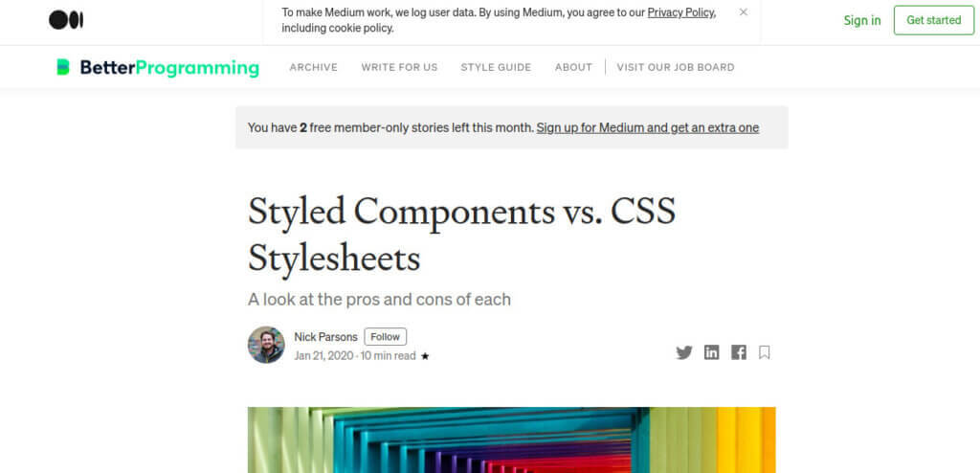Open the About page
The image size is (980, 473).
(573, 67)
